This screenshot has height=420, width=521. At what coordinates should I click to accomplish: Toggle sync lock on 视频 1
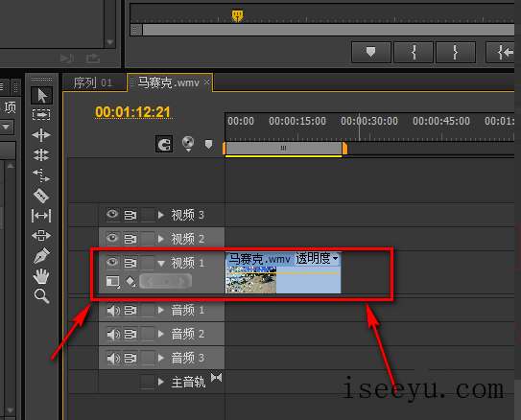tap(130, 263)
